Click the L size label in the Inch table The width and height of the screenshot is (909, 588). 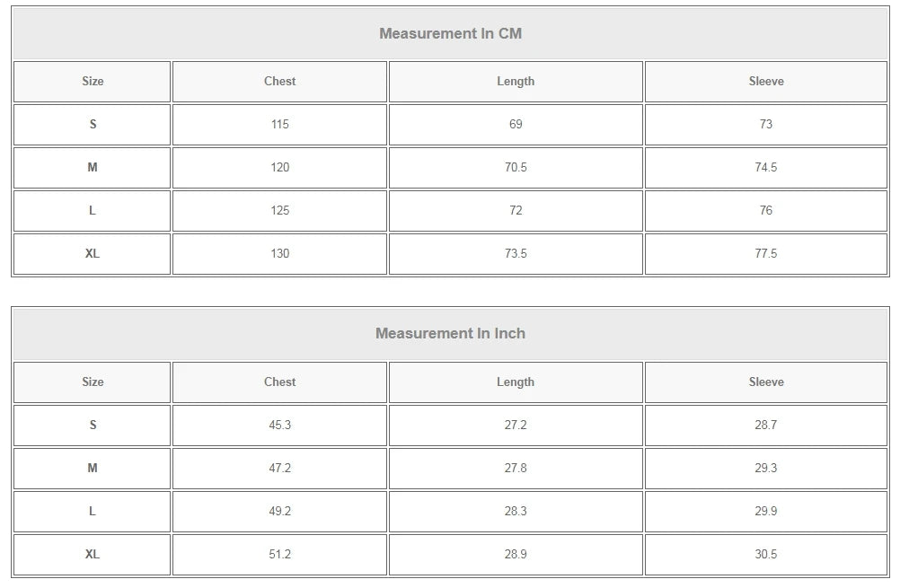[x=93, y=512]
